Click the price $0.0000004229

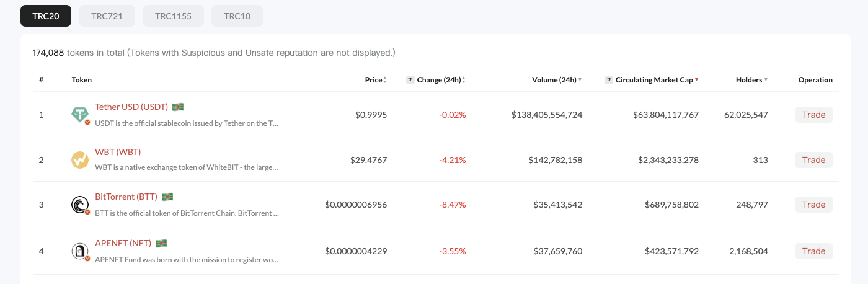click(x=356, y=251)
